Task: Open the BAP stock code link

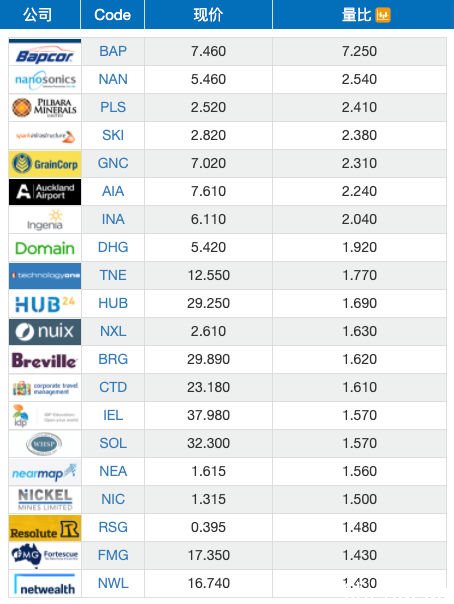Action: [113, 51]
